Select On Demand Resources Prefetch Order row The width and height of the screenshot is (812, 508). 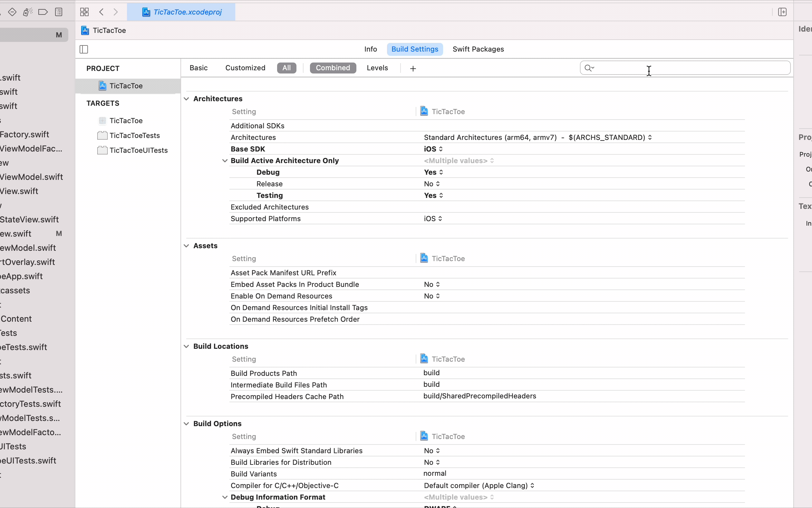pos(487,319)
